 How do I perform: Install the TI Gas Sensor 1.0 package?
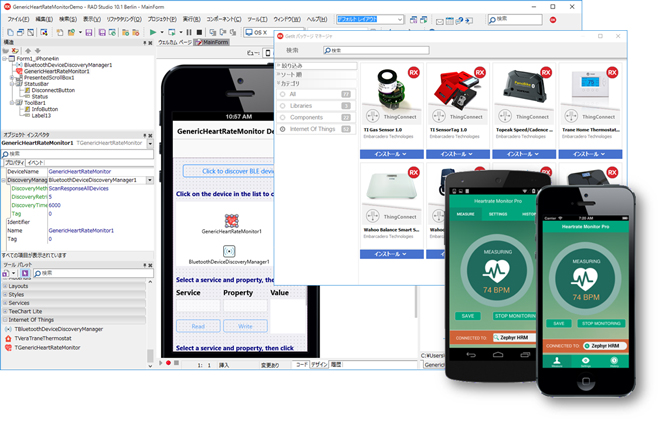pyautogui.click(x=391, y=154)
